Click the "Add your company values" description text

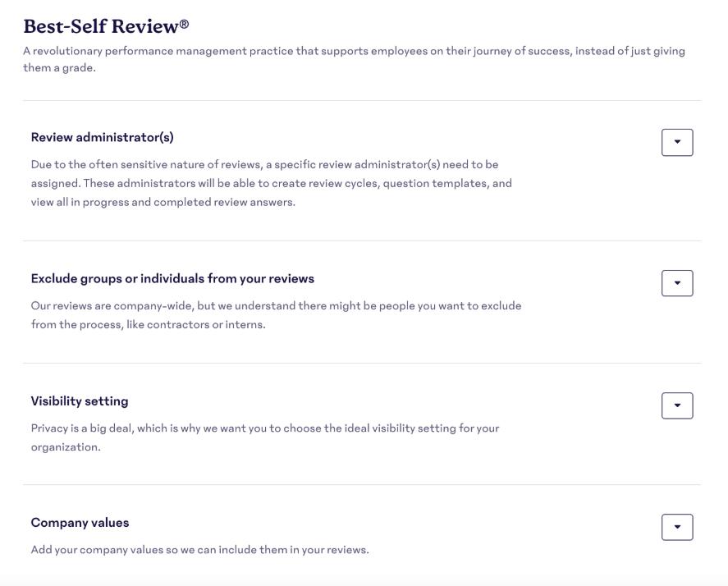(x=200, y=548)
